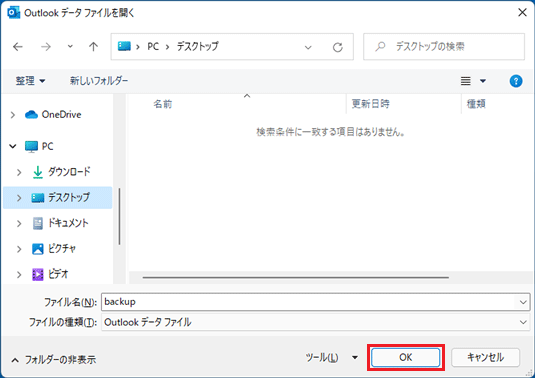The width and height of the screenshot is (535, 378).
Task: Open recent locations dropdown chevron
Action: pyautogui.click(x=70, y=46)
